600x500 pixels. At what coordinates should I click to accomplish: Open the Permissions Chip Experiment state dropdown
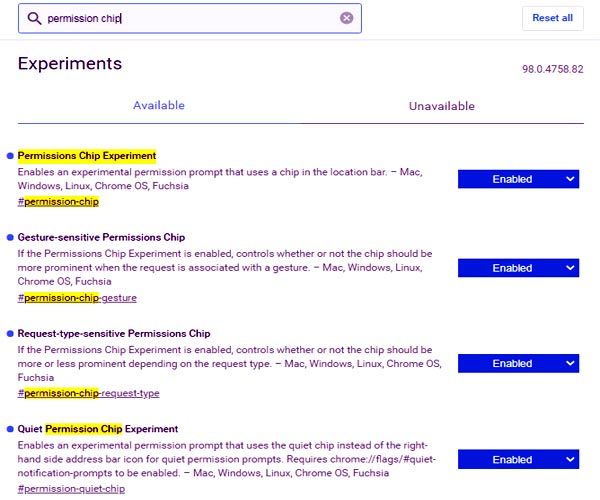point(518,179)
